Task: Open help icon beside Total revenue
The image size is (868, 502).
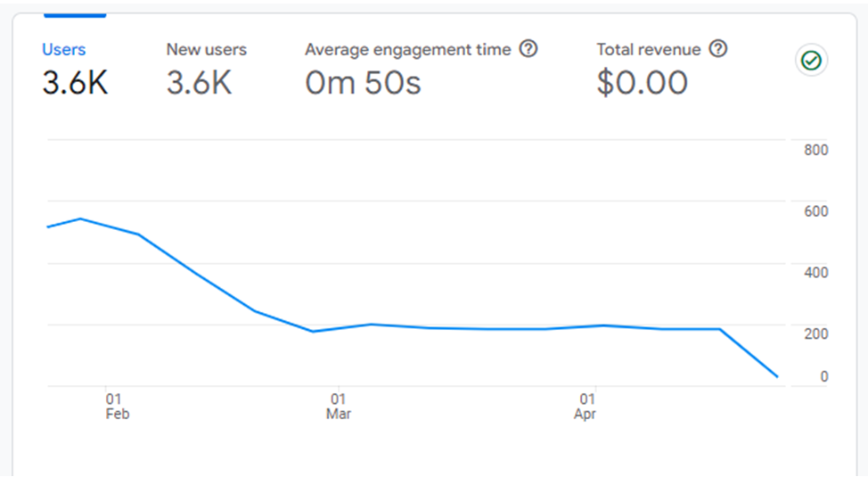Action: coord(718,49)
